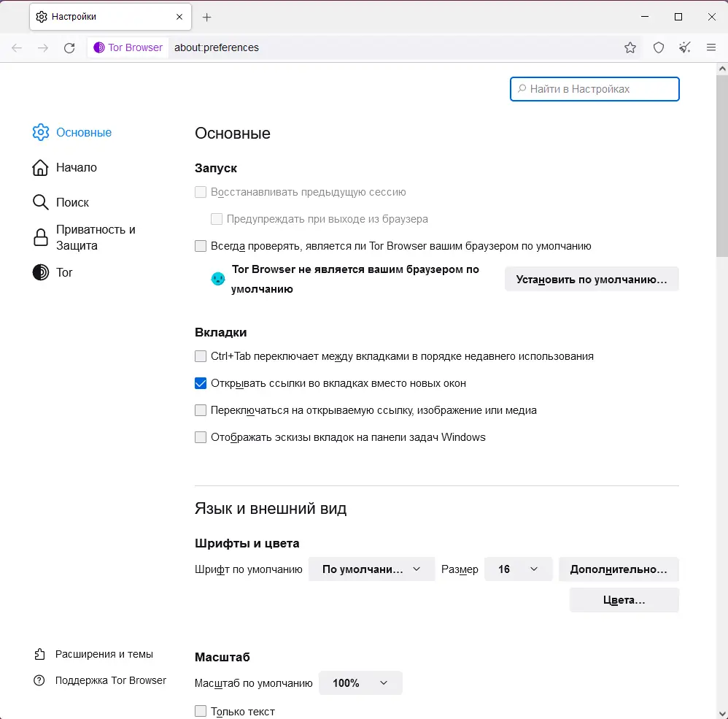Click the New Identity broom icon
728x719 pixels.
click(x=684, y=48)
